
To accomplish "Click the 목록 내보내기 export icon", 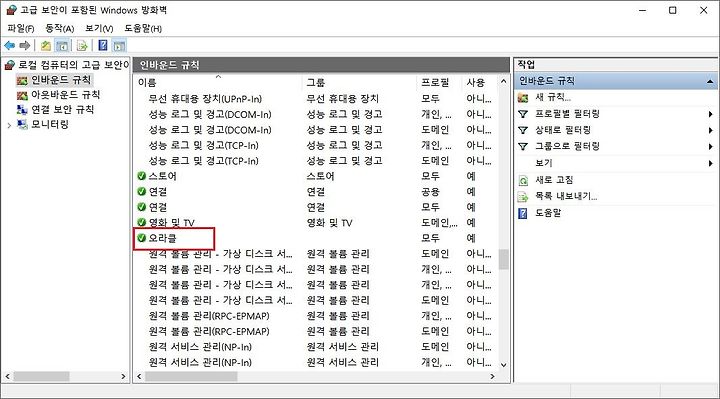I will point(523,197).
